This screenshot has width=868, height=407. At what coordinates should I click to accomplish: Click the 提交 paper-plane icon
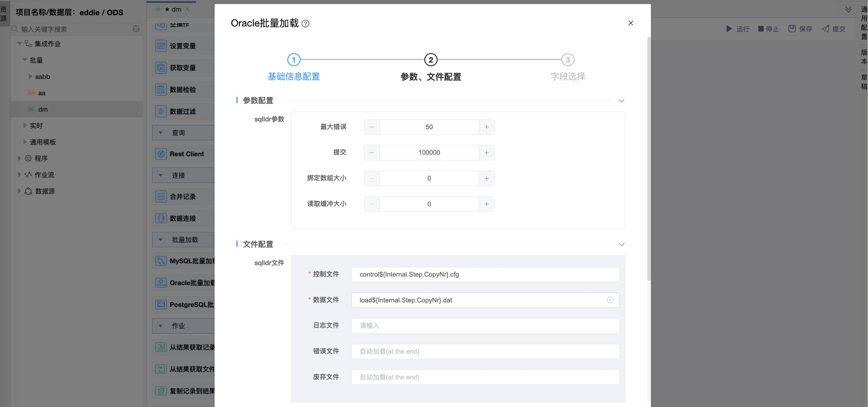point(825,29)
